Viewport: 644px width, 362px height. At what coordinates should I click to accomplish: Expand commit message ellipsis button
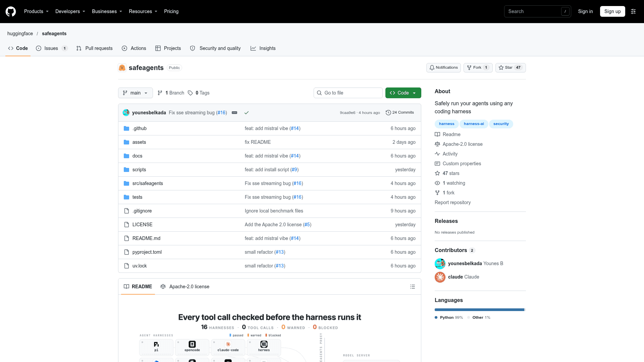[x=234, y=113]
